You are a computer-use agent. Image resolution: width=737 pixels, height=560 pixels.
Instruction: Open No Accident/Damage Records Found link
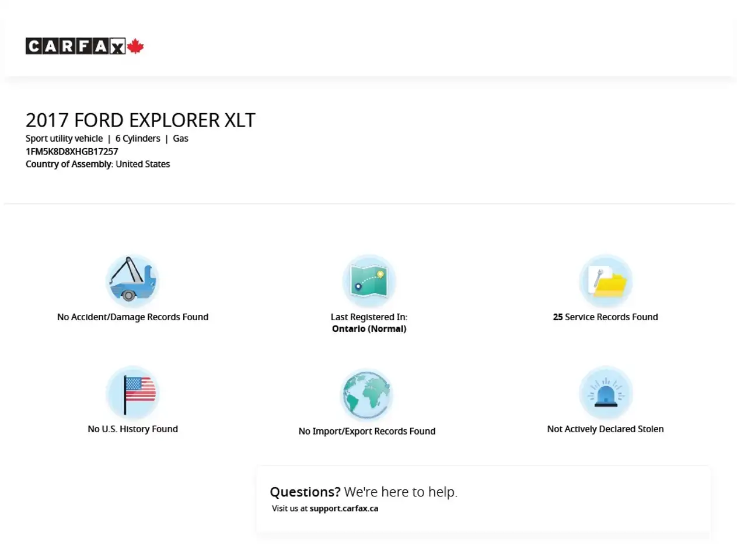point(132,317)
